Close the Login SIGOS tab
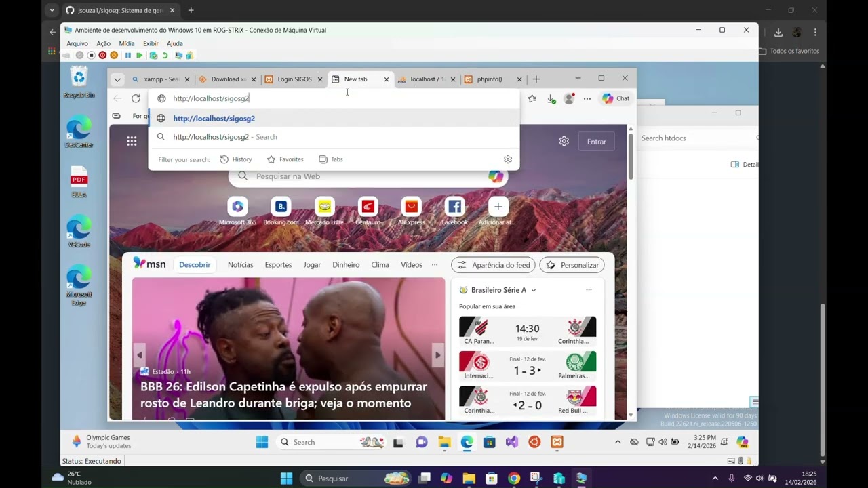This screenshot has height=488, width=868. [x=320, y=79]
